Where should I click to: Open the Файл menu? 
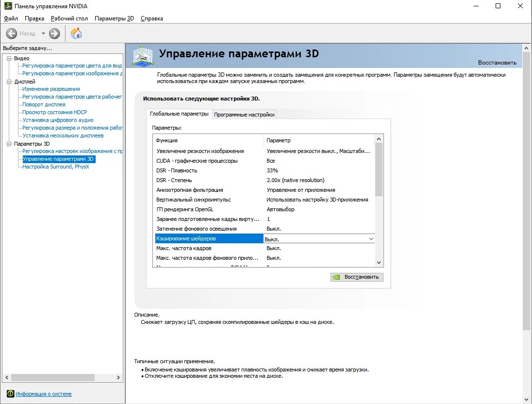click(x=11, y=18)
